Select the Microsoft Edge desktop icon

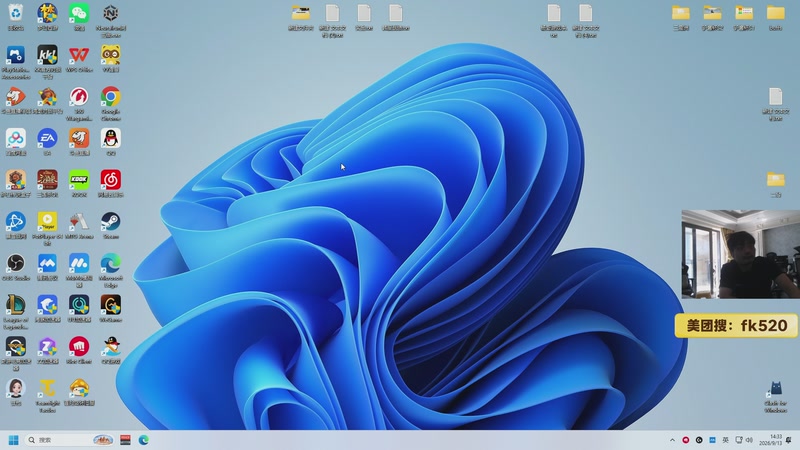click(111, 270)
